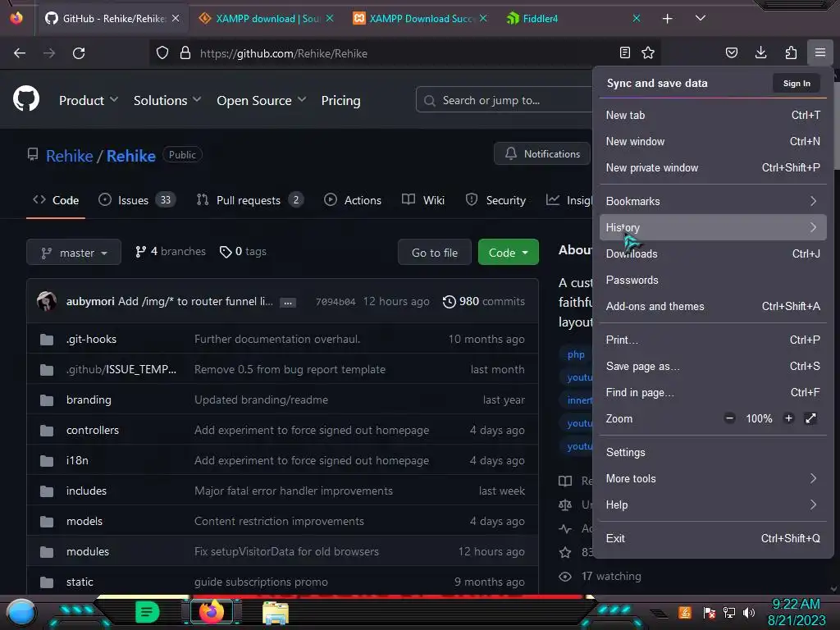840x630 pixels.
Task: Open the Issues tab
Action: (x=137, y=200)
